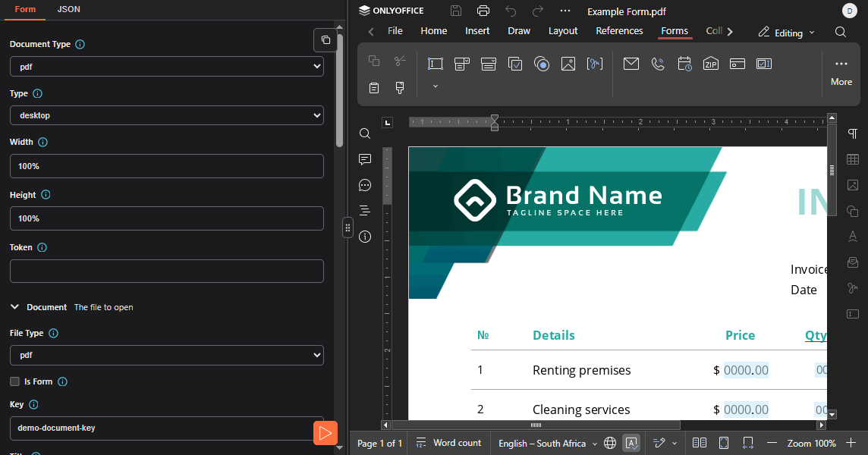
Task: Toggle spell checking in status bar
Action: click(x=631, y=443)
